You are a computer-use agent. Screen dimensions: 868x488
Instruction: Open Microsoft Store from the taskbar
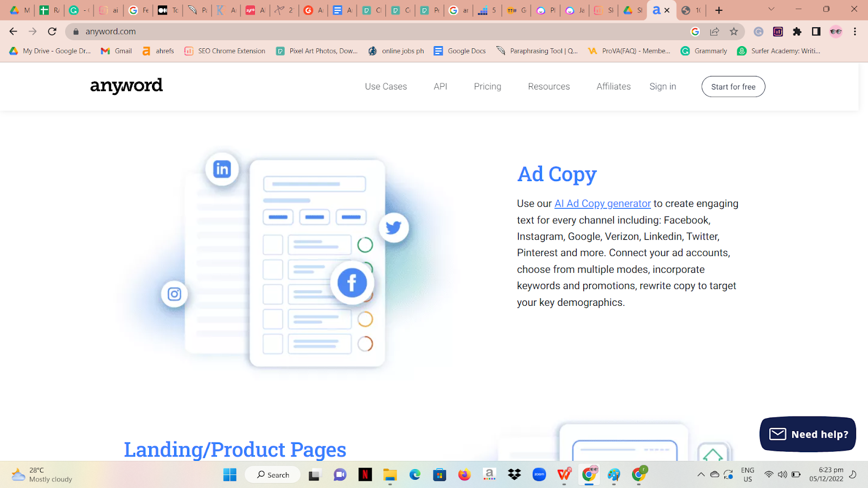tap(439, 475)
